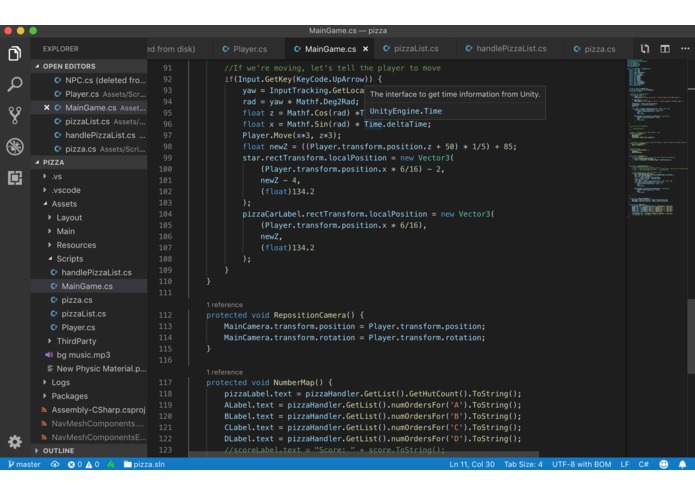
Task: Expand the .vs folder
Action: [89, 176]
